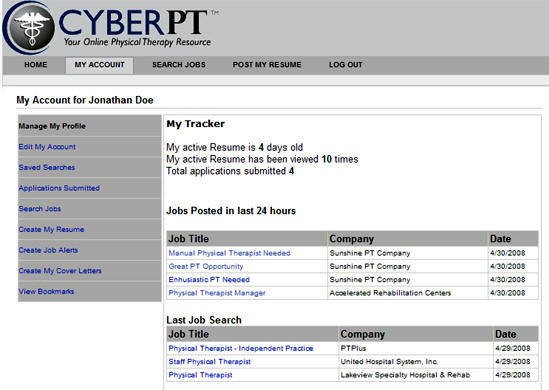Open the Manual Physical Therapist Needed job

[x=229, y=253]
